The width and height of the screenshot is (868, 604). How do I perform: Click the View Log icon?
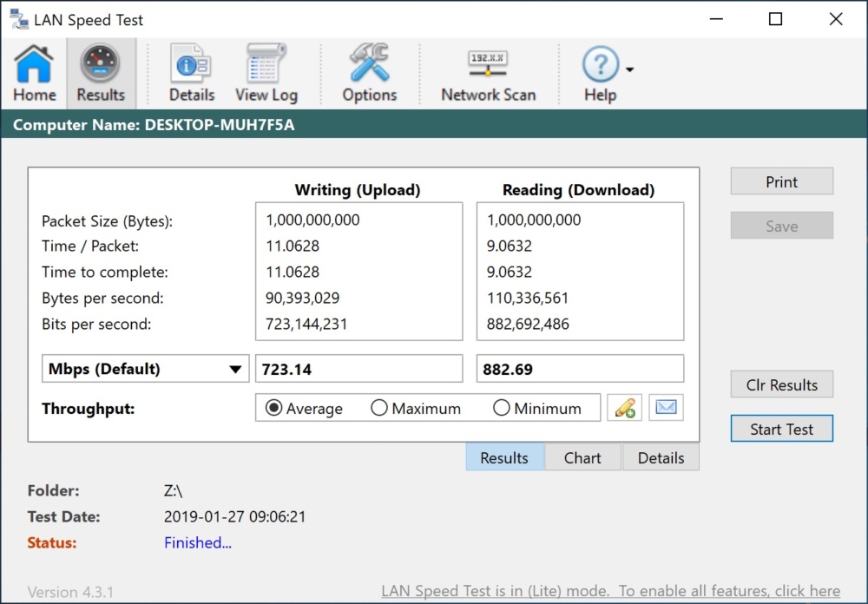266,73
